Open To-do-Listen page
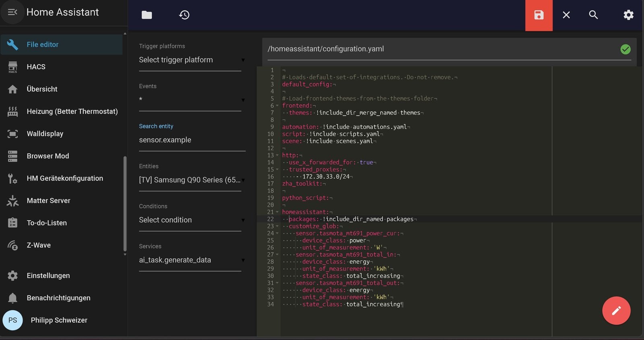 coord(62,223)
